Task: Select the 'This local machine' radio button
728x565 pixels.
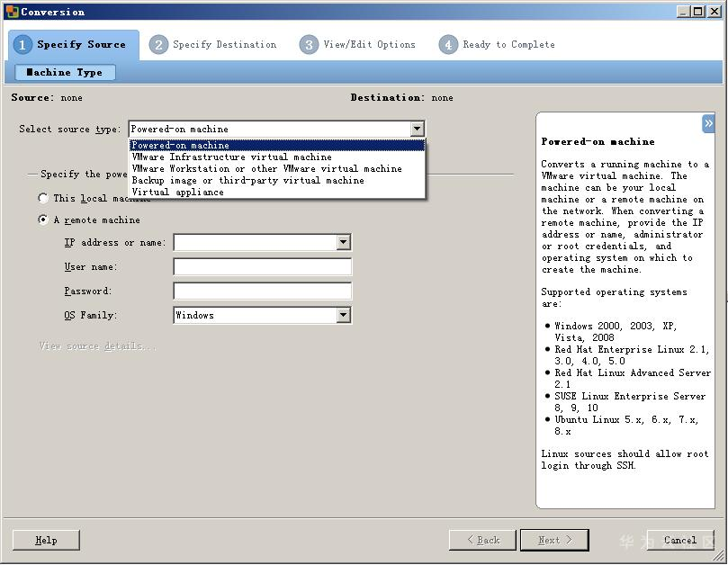Action: (42, 198)
